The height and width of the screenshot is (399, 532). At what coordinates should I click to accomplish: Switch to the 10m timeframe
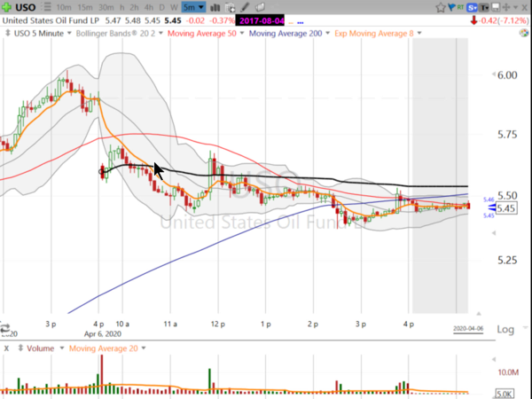(x=64, y=7)
